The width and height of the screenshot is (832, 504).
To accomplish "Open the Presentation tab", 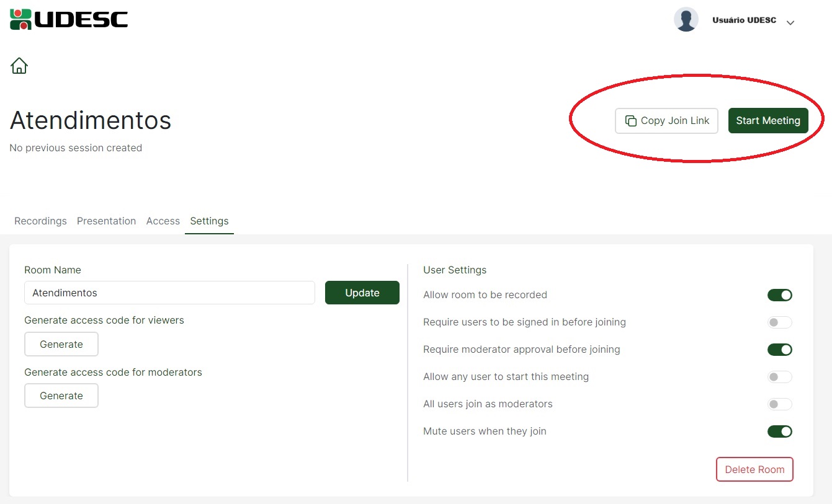I will (106, 221).
